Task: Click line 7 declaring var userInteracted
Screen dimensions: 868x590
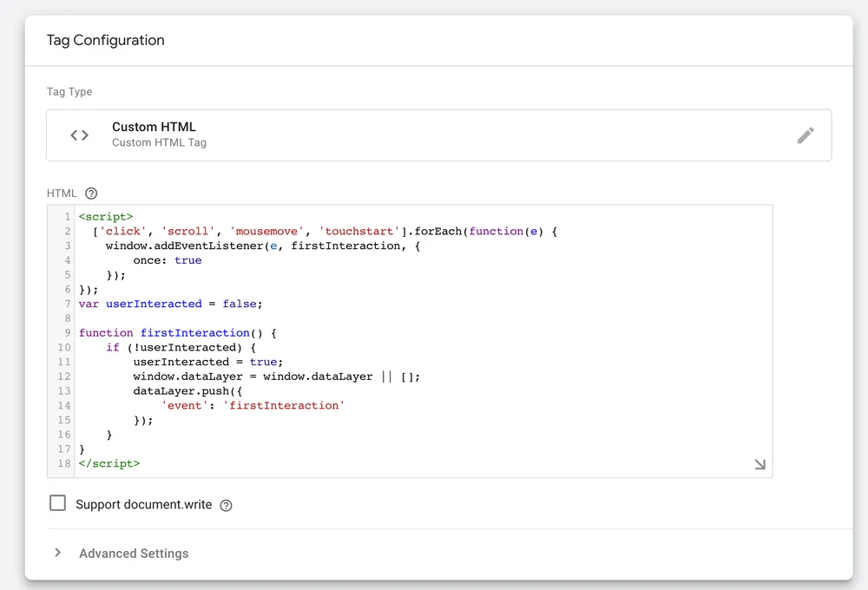Action: click(170, 304)
